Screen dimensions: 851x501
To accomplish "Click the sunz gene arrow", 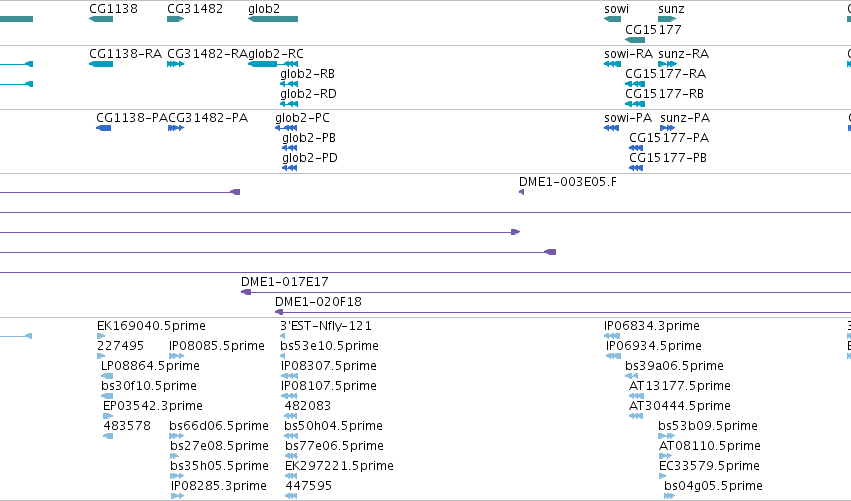I will (x=667, y=19).
